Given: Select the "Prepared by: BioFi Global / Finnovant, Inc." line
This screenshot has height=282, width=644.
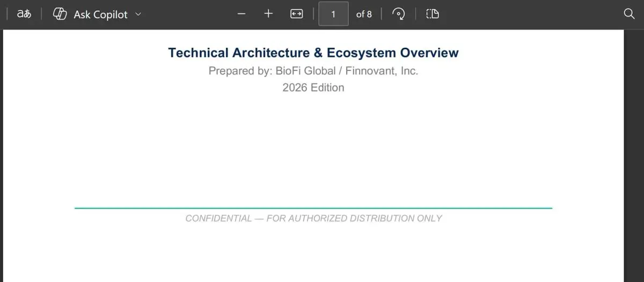Looking at the screenshot, I should tap(313, 71).
